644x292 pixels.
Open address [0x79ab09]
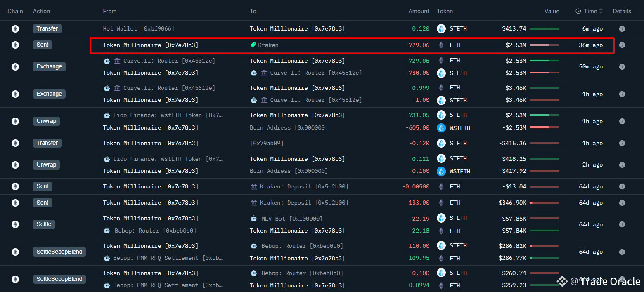[267, 143]
